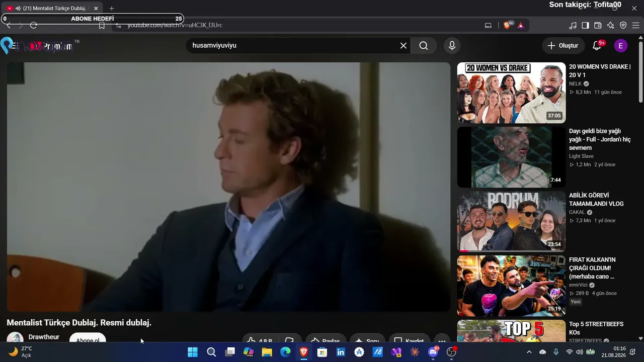Bookmark this page using the bookmark icon
The width and height of the screenshot is (644, 362).
pyautogui.click(x=102, y=25)
